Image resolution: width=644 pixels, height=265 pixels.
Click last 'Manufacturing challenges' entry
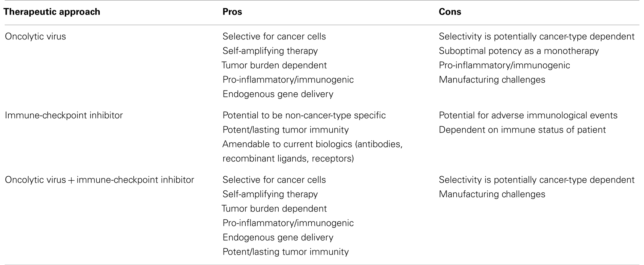[x=492, y=194]
